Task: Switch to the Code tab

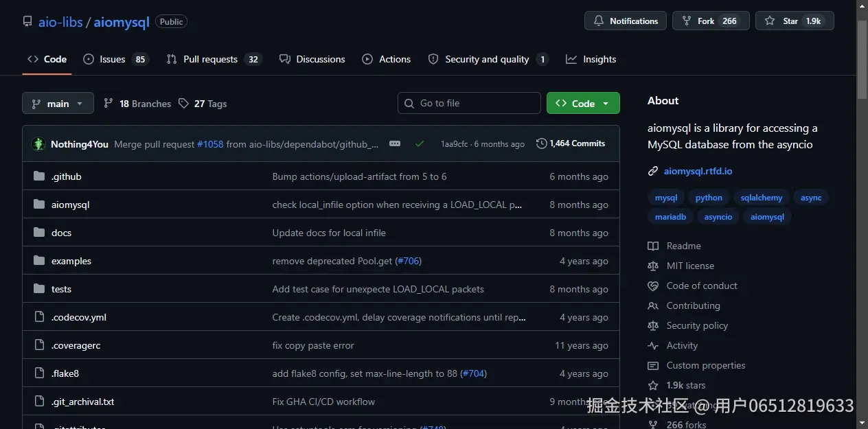Action: 47,59
